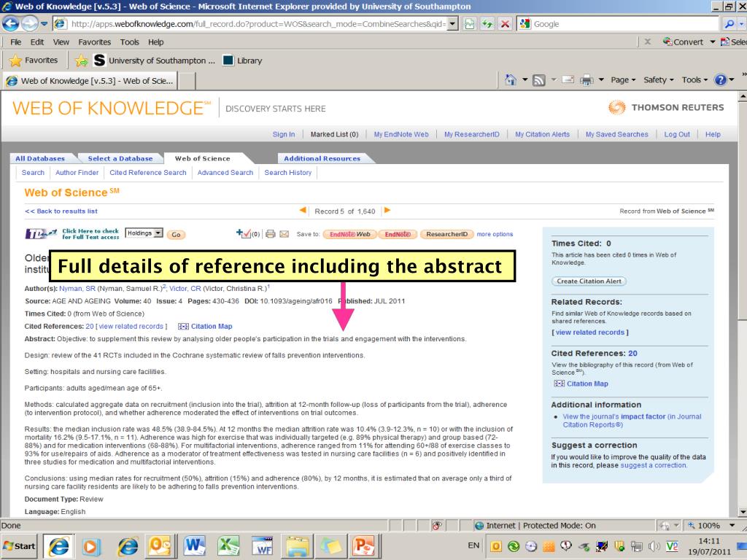Click the email envelope icon beside Save to
This screenshot has width=747, height=560.
285,234
